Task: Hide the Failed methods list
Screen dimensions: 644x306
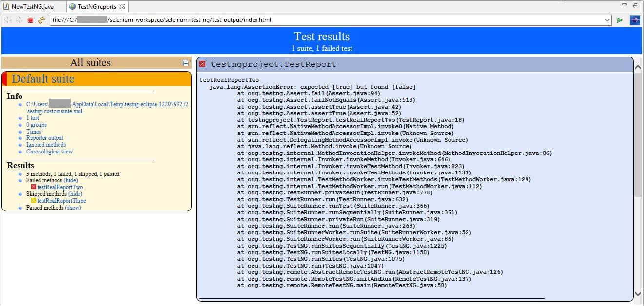Action: [71, 180]
